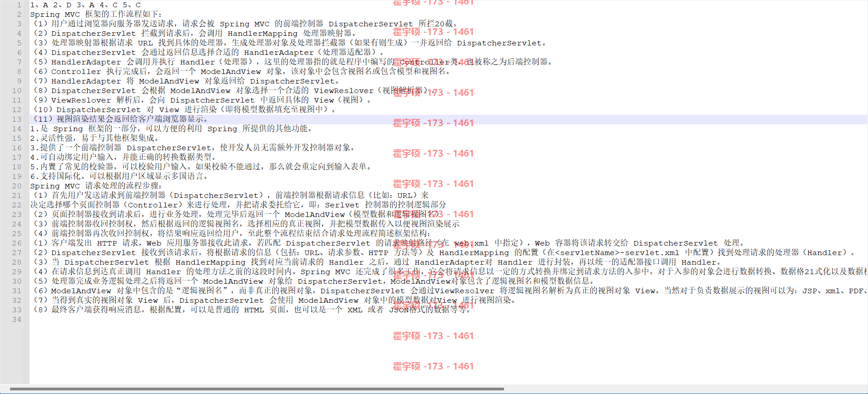Click the line "(7)HandlerAdapter 将 ModelAndView 对象返回给"
The image size is (868, 394).
point(185,81)
